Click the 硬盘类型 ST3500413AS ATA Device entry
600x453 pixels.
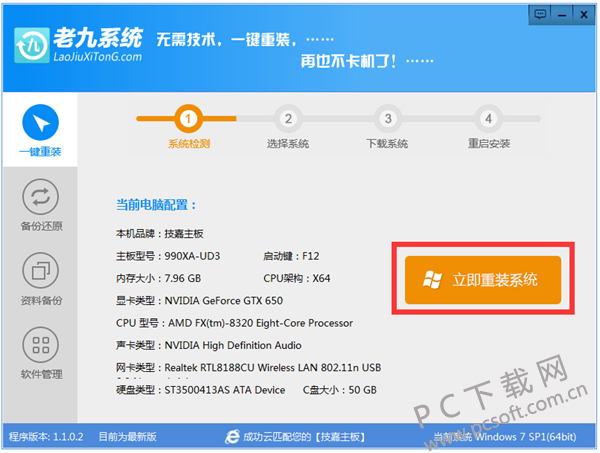(x=201, y=390)
